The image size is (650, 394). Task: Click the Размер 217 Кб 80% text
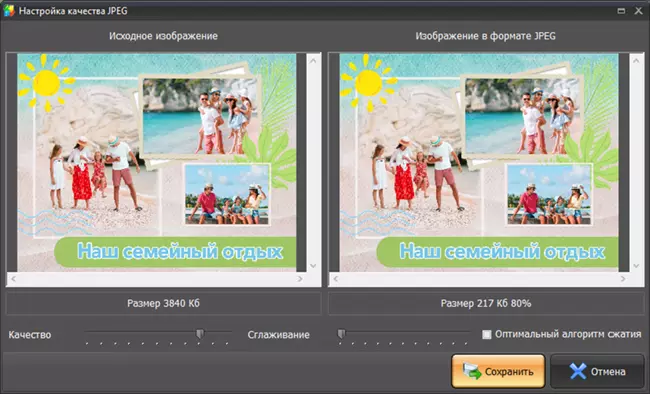pyautogui.click(x=486, y=304)
